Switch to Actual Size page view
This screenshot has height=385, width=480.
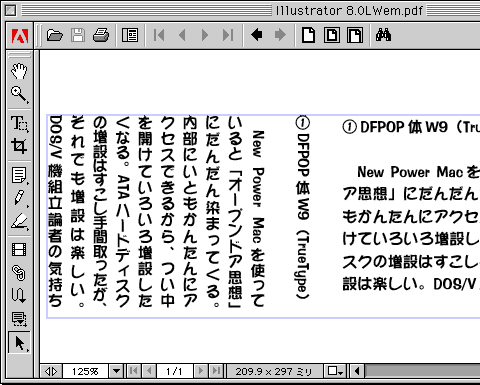coord(308,35)
